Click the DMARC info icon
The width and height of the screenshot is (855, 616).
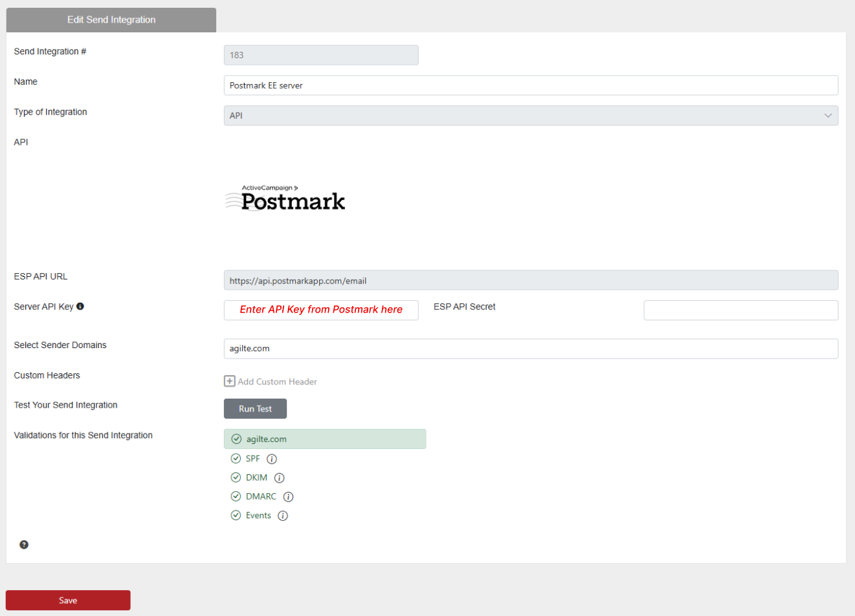coord(288,496)
